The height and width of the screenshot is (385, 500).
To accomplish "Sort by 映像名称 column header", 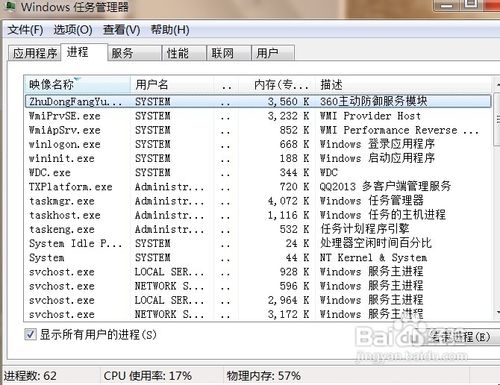I will pyautogui.click(x=77, y=85).
